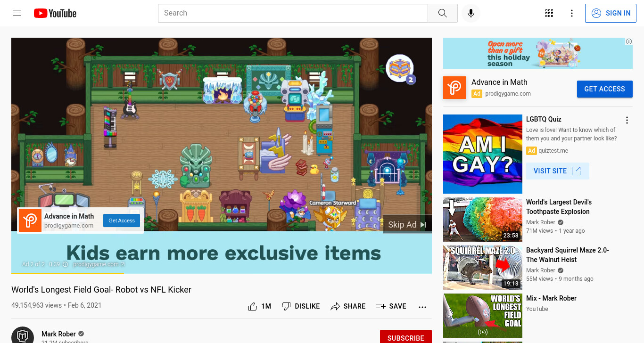The height and width of the screenshot is (343, 644).
Task: Open Mark Rober channel avatar
Action: point(23,335)
